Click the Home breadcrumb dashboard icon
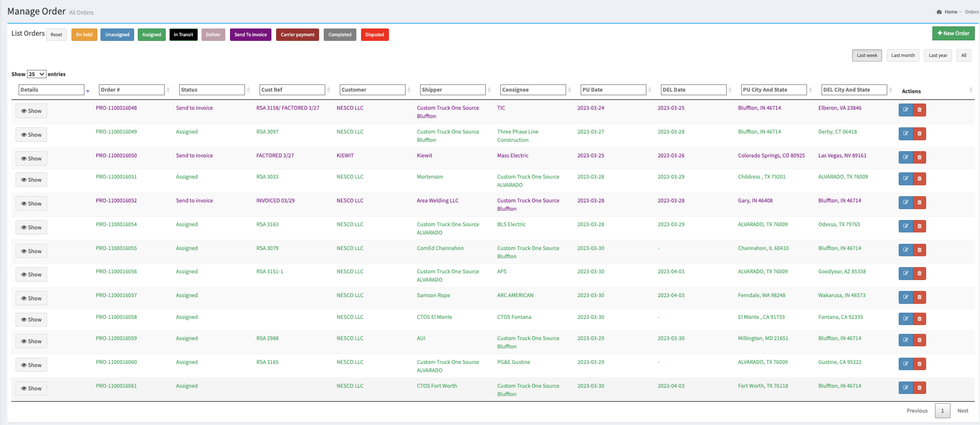This screenshot has height=425, width=980. [x=939, y=12]
